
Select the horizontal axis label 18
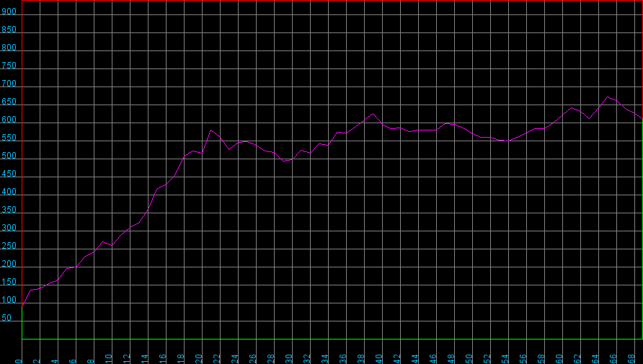pyautogui.click(x=181, y=359)
